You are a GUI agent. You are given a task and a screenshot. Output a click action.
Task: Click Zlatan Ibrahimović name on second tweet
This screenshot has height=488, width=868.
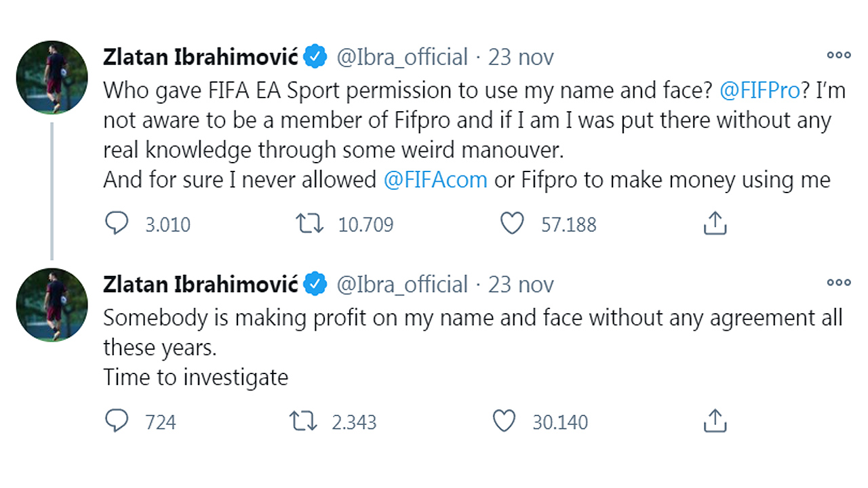tap(201, 285)
